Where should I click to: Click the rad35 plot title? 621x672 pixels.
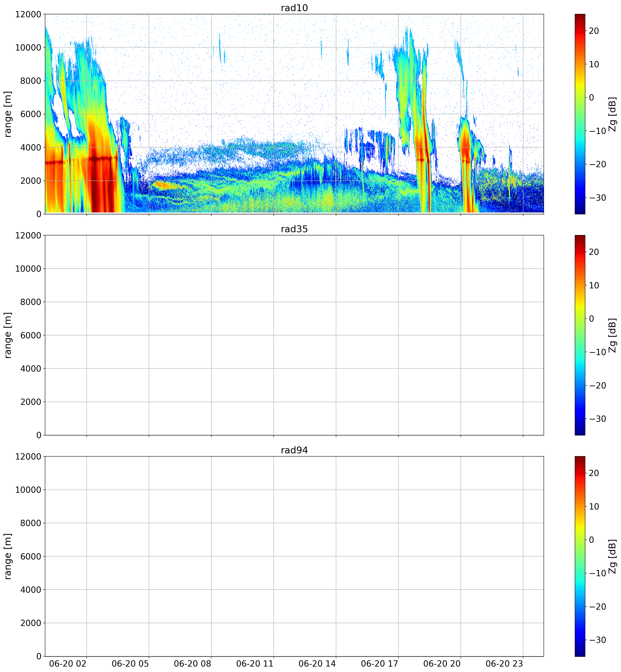pos(294,229)
